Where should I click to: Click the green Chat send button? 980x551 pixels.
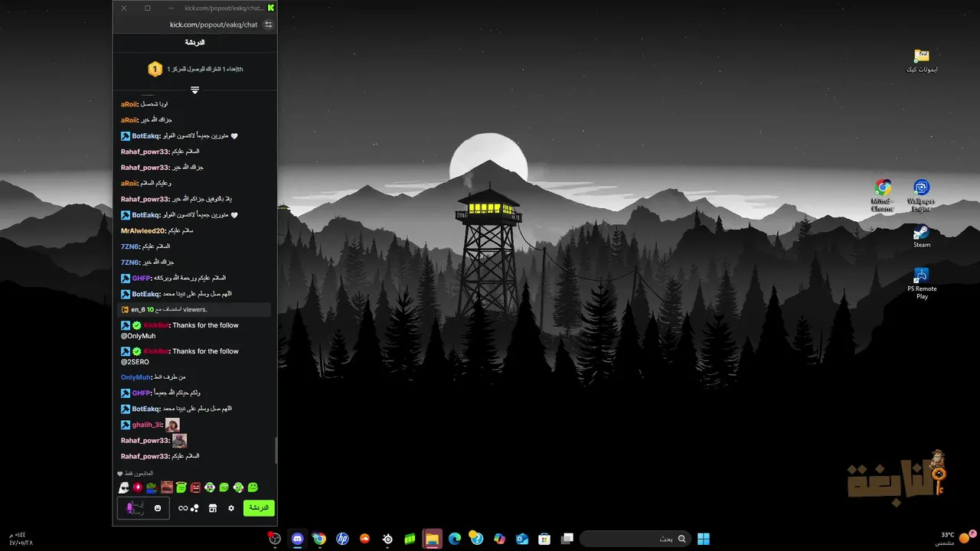tap(259, 508)
